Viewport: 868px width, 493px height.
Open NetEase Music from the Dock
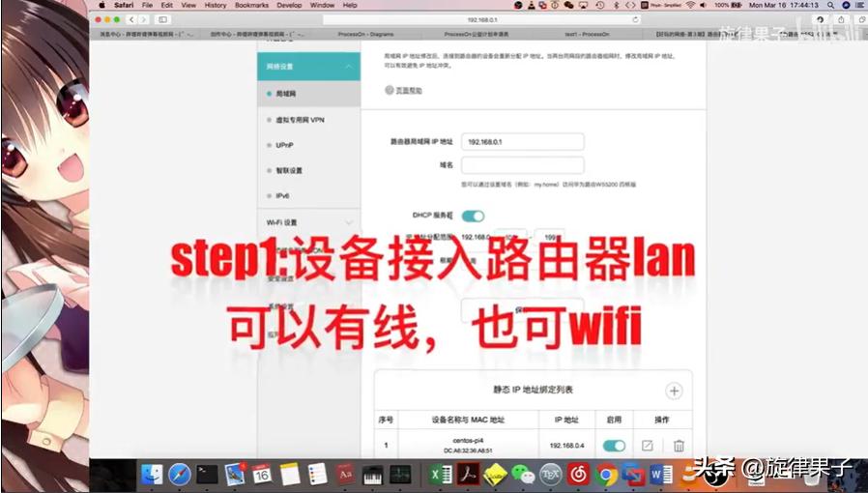point(579,475)
